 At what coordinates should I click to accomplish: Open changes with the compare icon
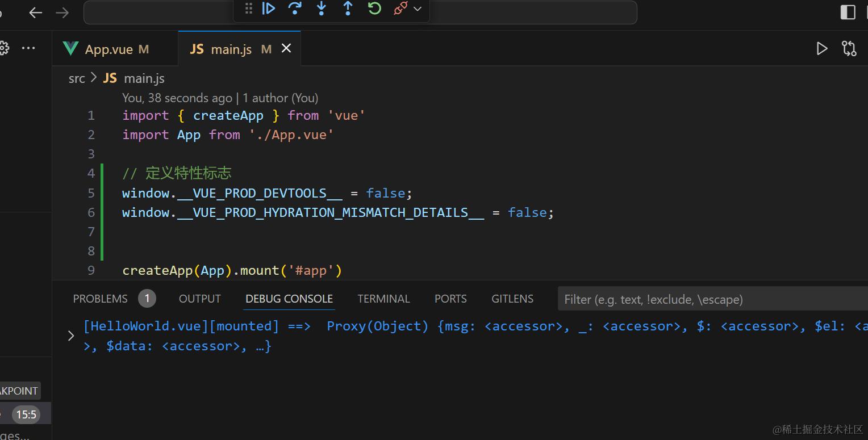pos(849,49)
